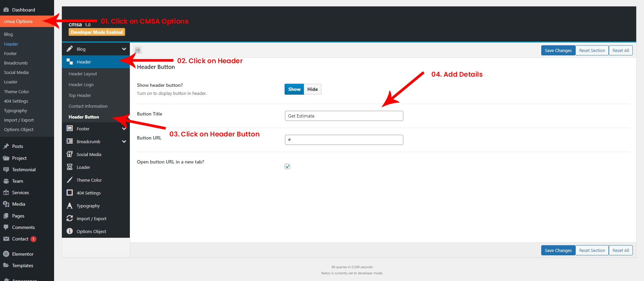Click the Social Media icon in options panel
Screen dimensions: 644x281
coord(70,154)
